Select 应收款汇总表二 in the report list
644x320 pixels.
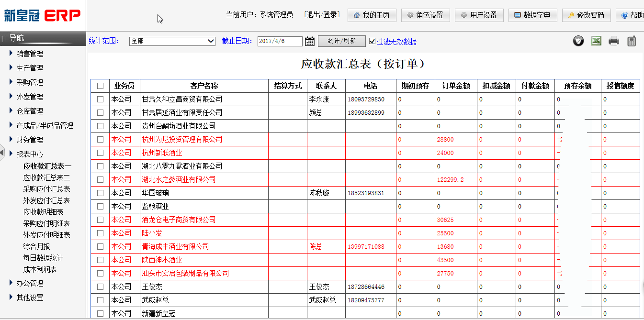[x=47, y=177]
